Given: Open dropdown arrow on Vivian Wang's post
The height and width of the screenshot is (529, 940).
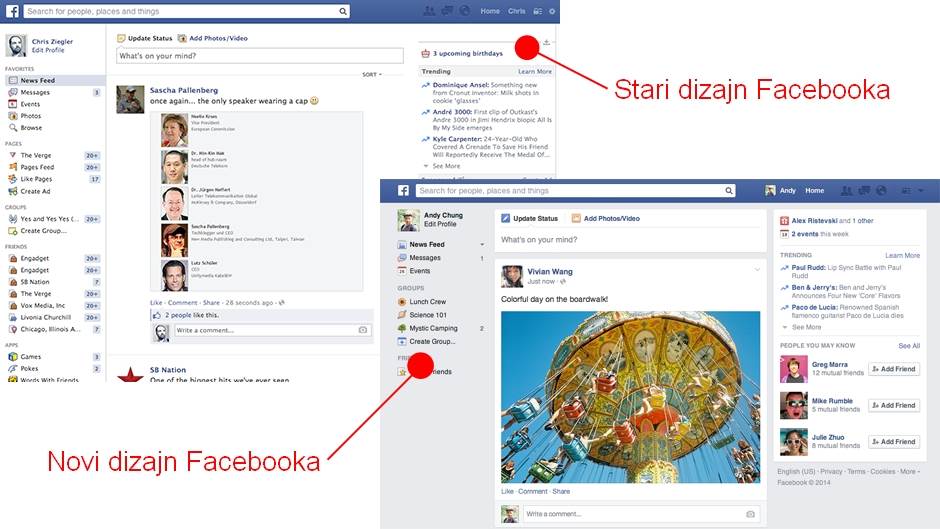Looking at the screenshot, I should [757, 270].
